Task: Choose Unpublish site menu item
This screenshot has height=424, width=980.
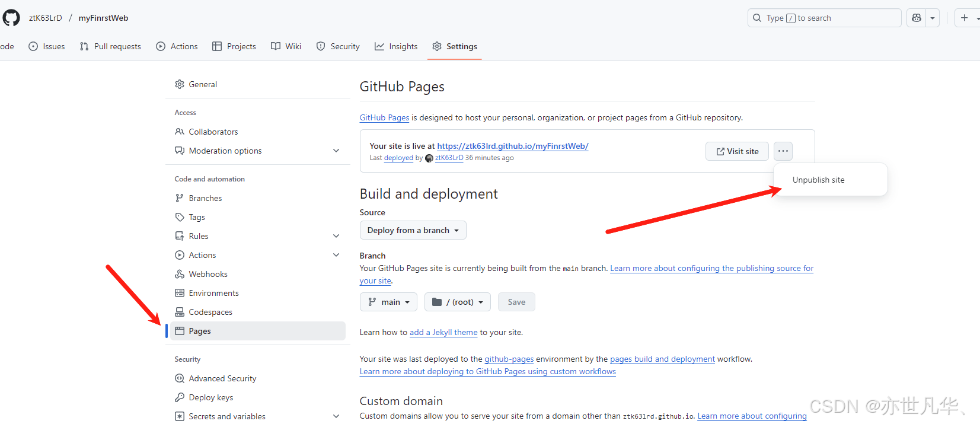Action: coord(830,180)
